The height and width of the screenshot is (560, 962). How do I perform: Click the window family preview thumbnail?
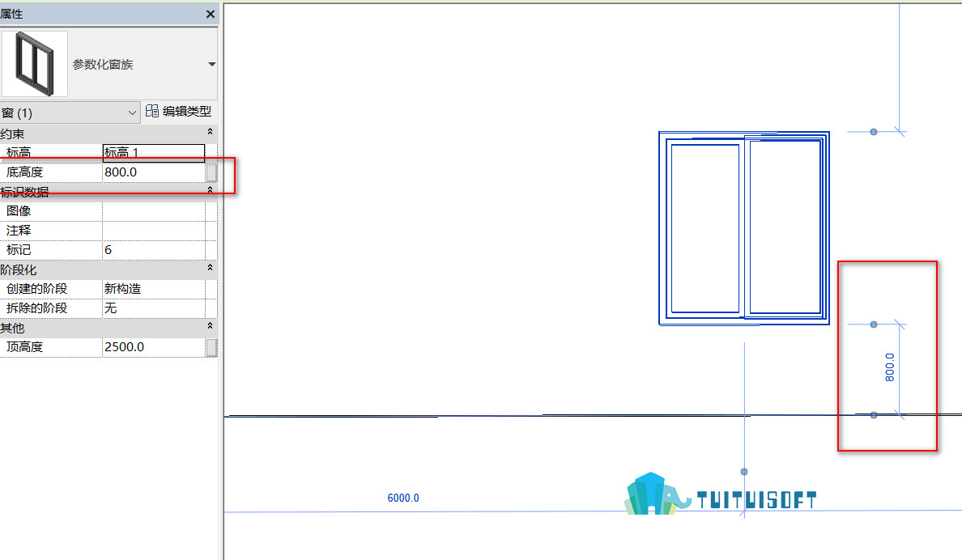click(34, 64)
